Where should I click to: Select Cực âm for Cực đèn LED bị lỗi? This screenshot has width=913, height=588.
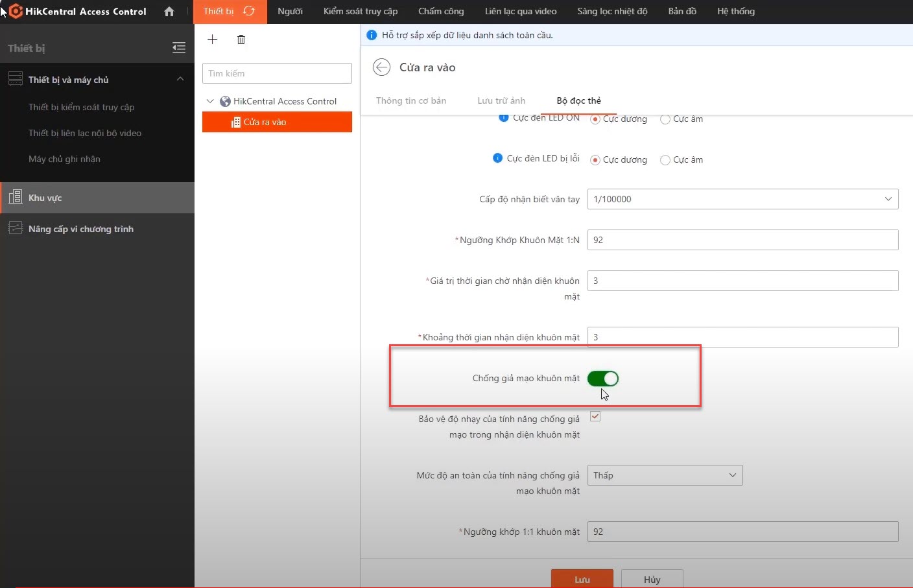point(665,160)
